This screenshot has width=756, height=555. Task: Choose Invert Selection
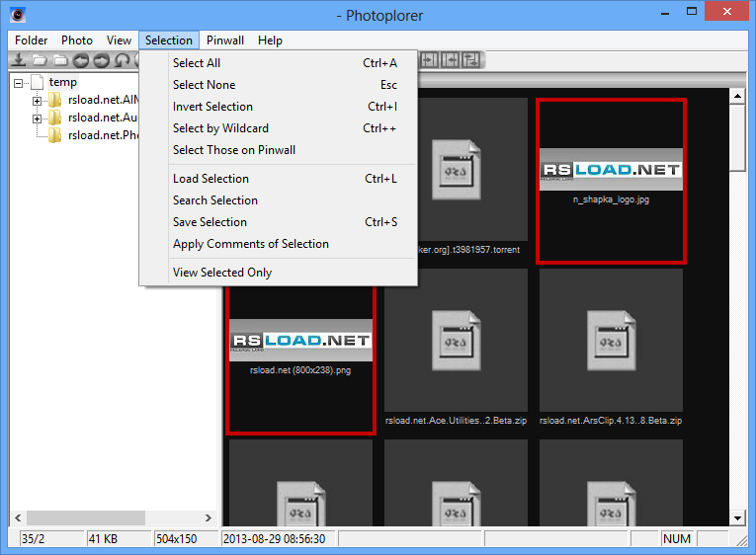tap(279, 107)
